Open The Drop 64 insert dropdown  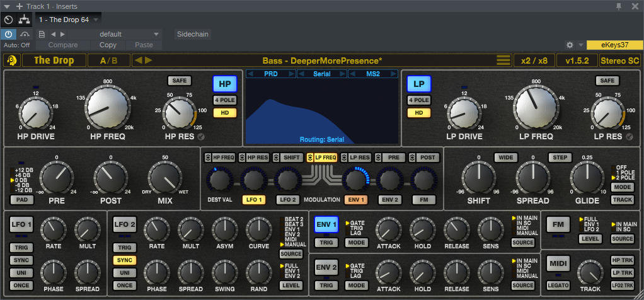coord(69,20)
